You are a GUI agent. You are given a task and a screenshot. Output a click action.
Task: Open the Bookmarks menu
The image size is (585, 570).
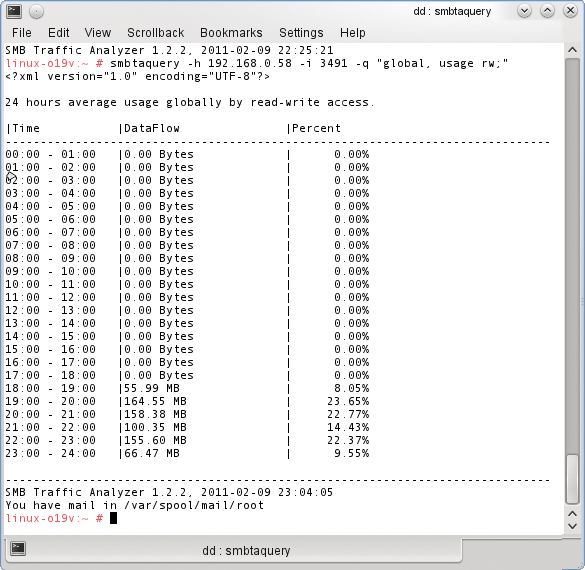[x=231, y=33]
